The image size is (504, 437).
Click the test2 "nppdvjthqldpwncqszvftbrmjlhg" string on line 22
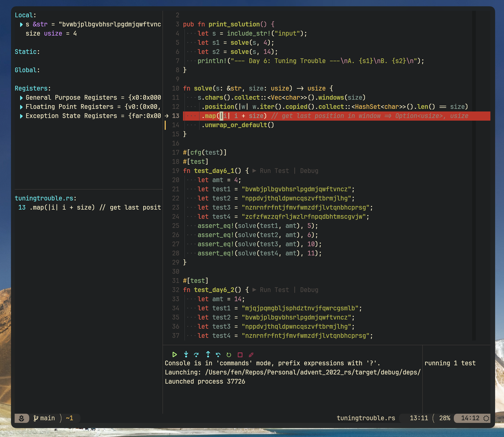(x=296, y=198)
